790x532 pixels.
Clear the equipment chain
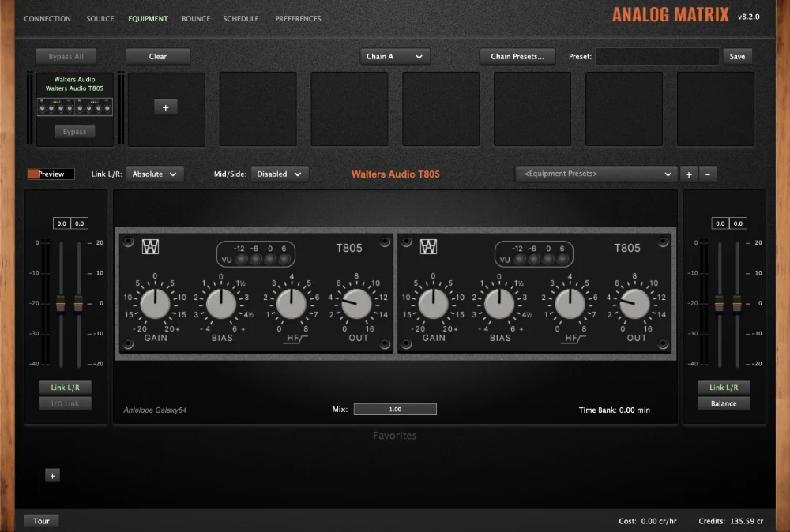[158, 56]
